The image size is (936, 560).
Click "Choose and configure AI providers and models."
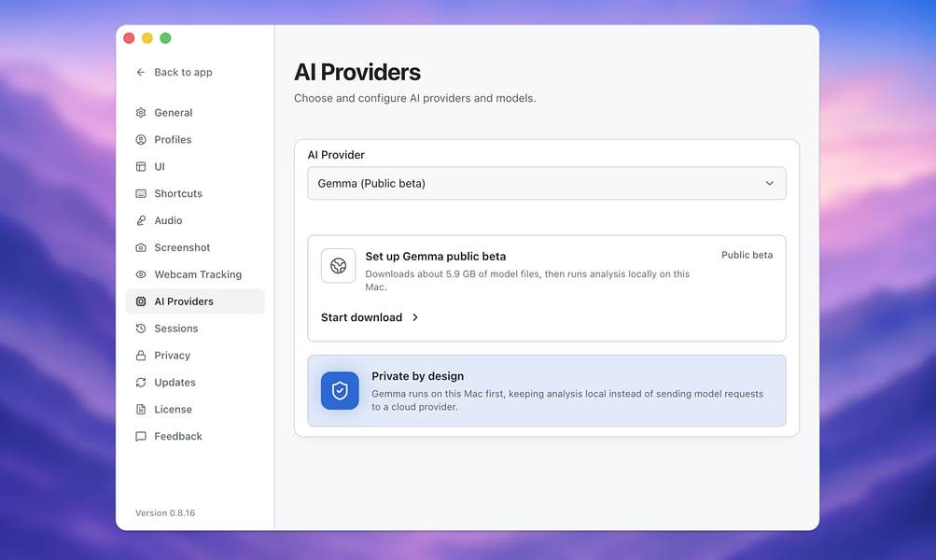point(415,98)
